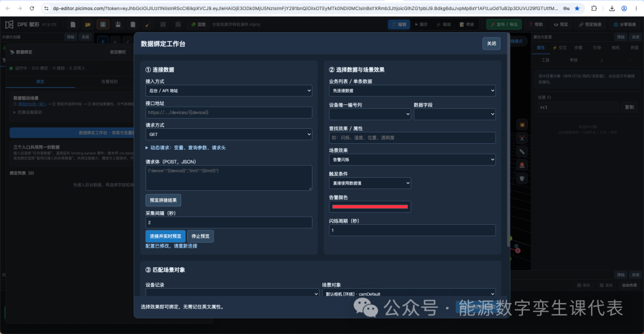Open the 数据字段 dropdown

click(x=454, y=114)
